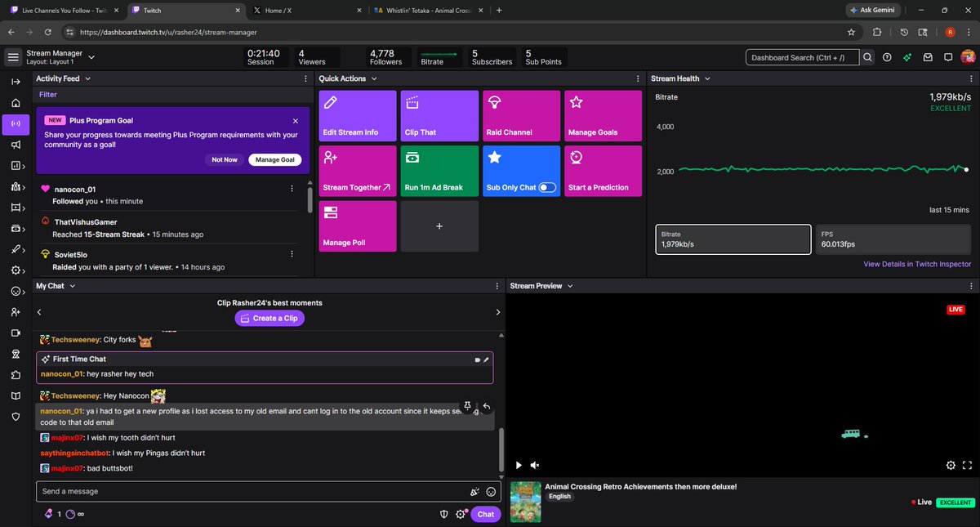
Task: Open the user profile avatar menu
Action: [x=968, y=57]
